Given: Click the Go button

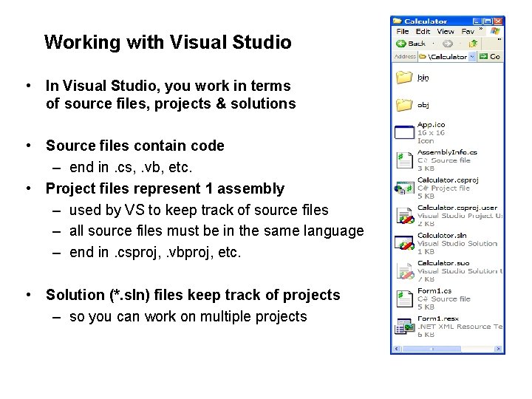Looking at the screenshot, I should point(490,57).
